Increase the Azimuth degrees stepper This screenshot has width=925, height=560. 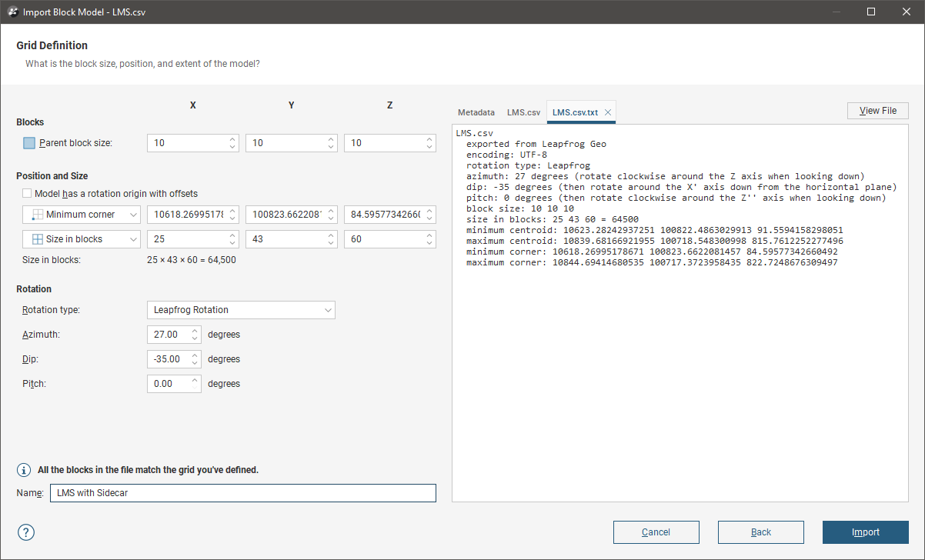tap(195, 332)
